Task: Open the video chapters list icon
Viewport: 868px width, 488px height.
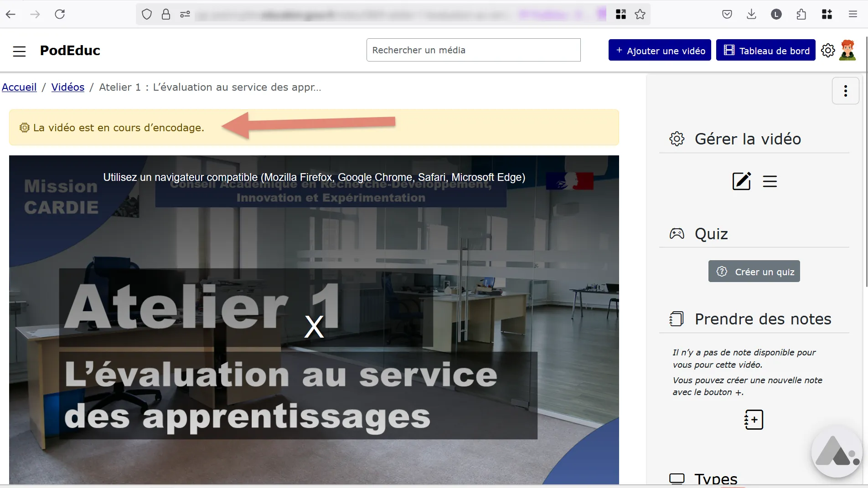Action: [770, 181]
